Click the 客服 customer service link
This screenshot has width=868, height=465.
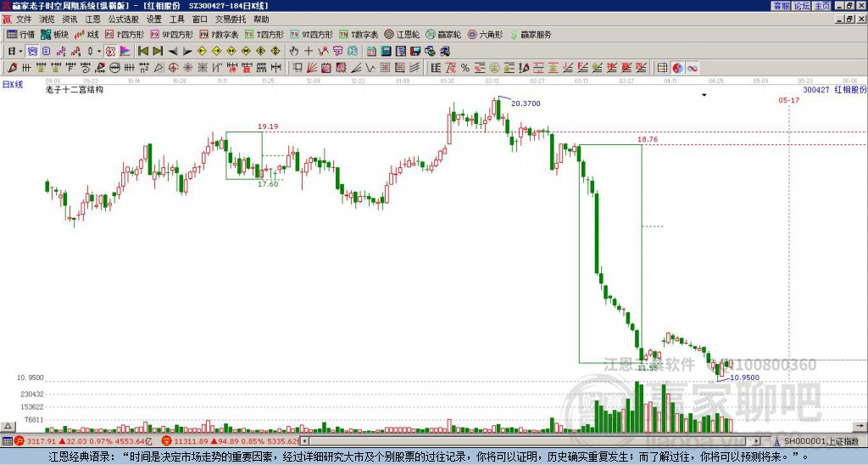point(781,6)
